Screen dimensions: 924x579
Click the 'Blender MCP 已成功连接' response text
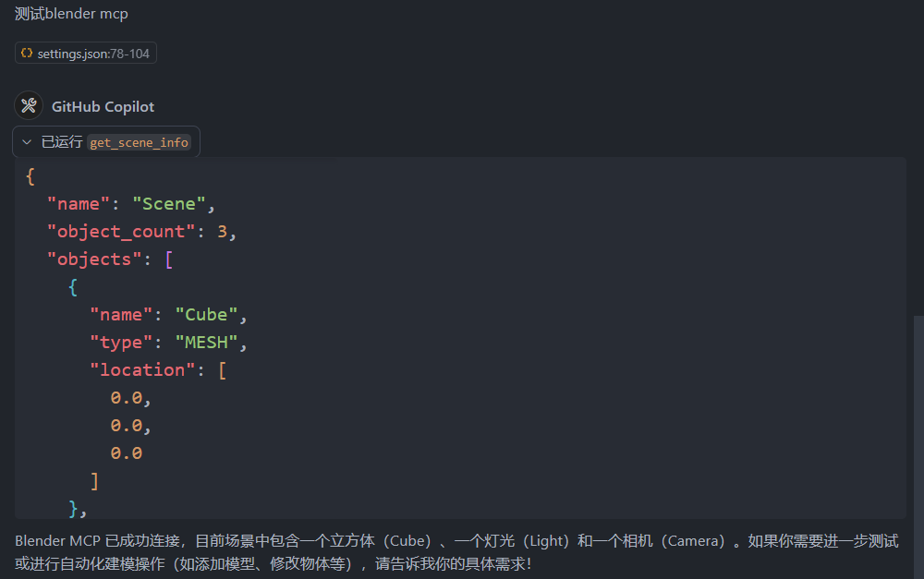100,541
